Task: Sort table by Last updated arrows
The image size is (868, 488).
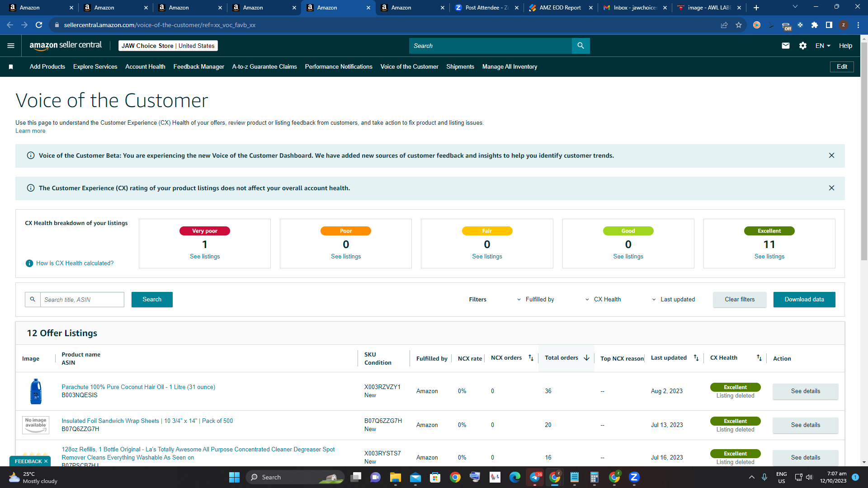Action: pyautogui.click(x=696, y=358)
